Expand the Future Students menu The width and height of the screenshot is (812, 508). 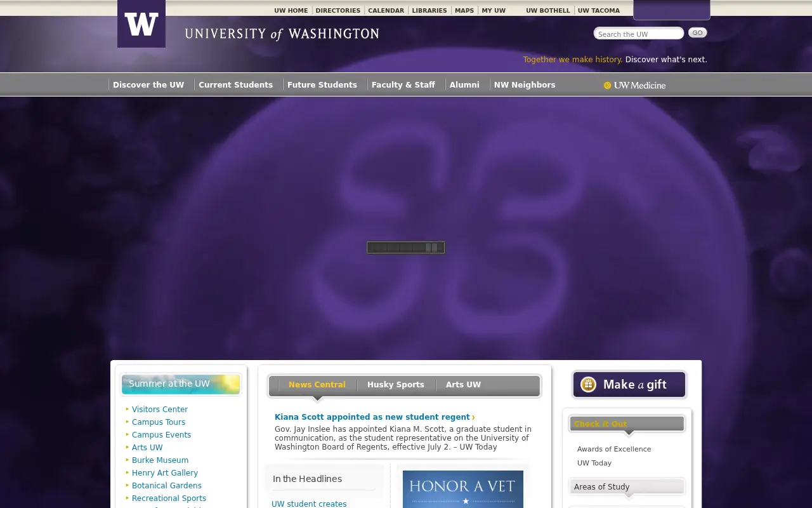tap(322, 85)
